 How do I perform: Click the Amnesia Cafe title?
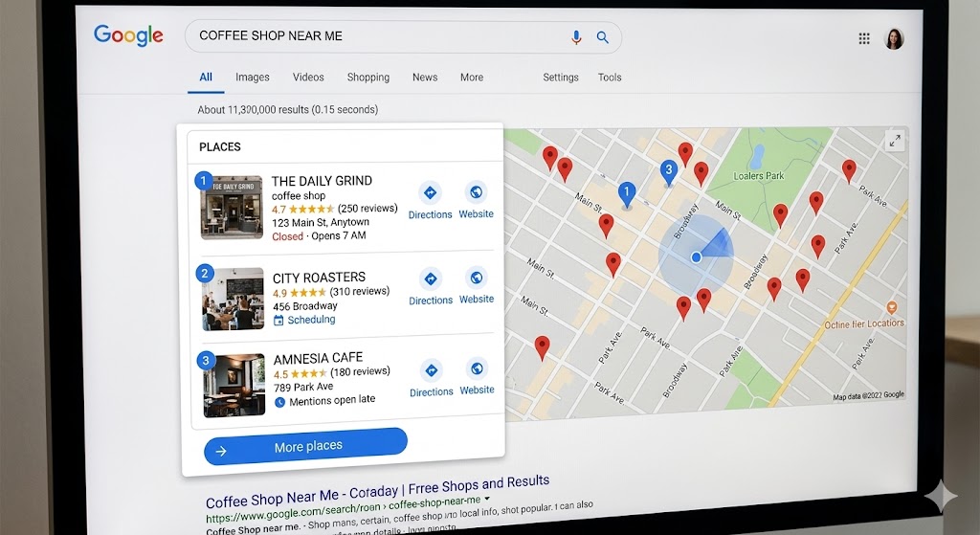tap(318, 358)
